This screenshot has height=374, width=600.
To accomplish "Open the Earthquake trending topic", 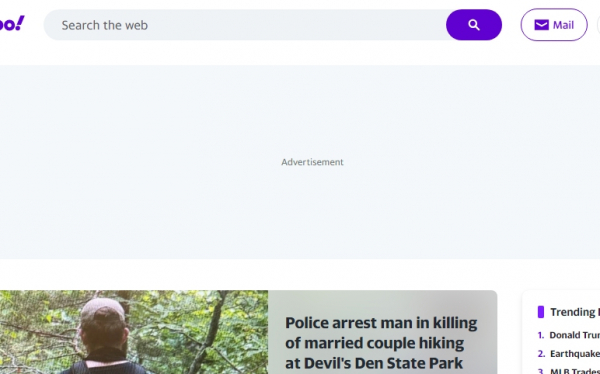I will tap(575, 354).
